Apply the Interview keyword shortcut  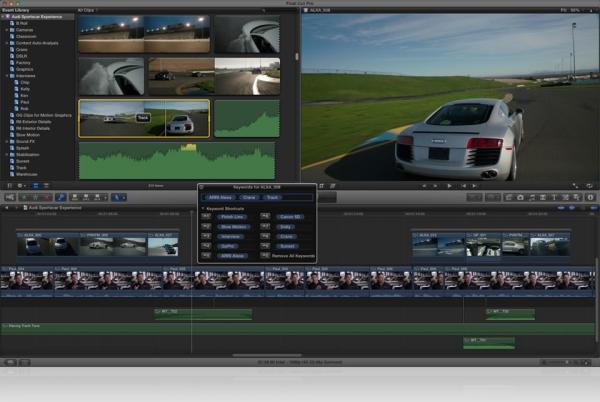pyautogui.click(x=231, y=237)
